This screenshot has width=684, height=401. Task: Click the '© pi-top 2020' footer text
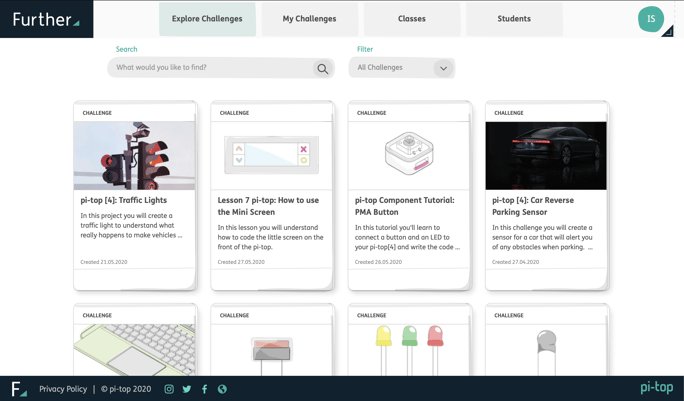pyautogui.click(x=126, y=389)
